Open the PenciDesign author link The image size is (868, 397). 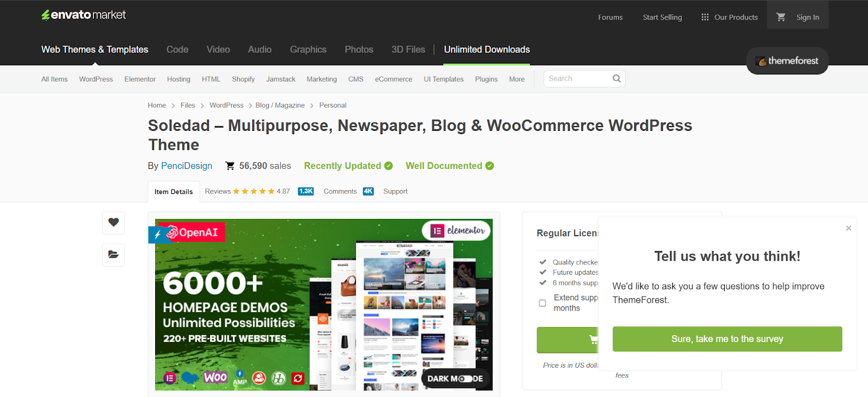(187, 166)
